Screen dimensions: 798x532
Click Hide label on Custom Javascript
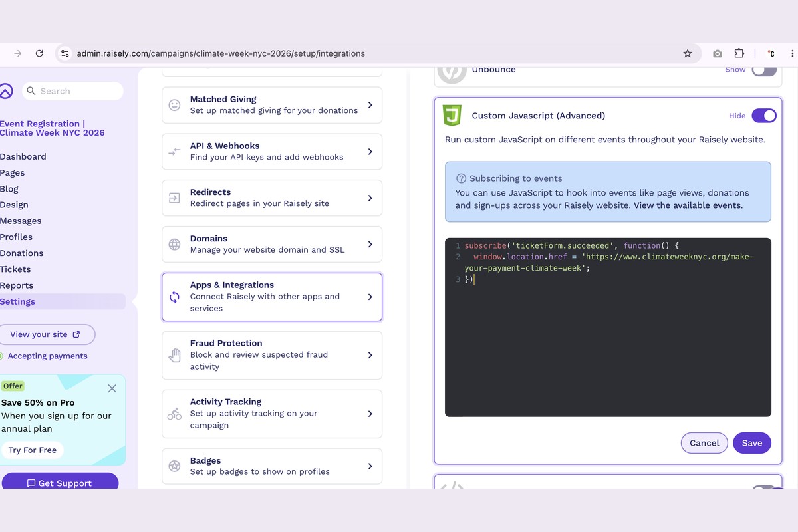pos(737,116)
